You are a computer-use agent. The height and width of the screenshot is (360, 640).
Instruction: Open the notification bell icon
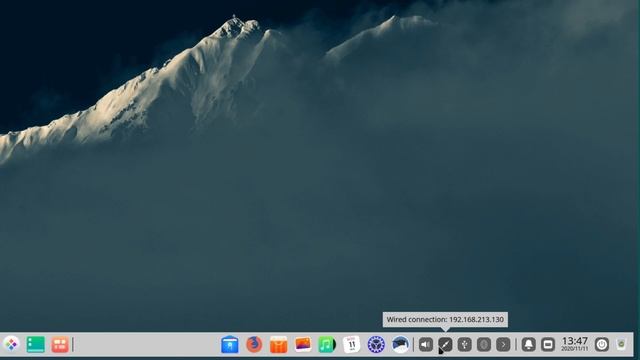(x=529, y=344)
